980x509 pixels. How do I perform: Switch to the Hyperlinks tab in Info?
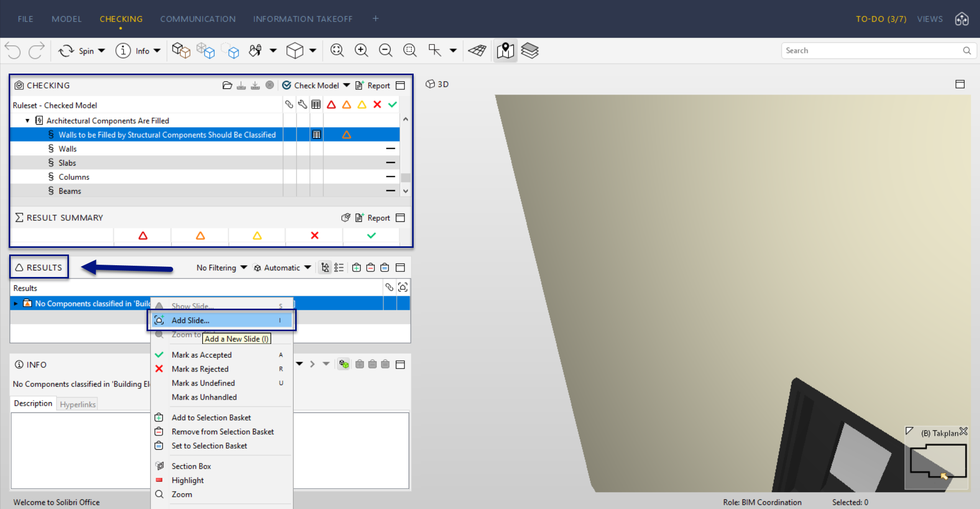tap(78, 404)
